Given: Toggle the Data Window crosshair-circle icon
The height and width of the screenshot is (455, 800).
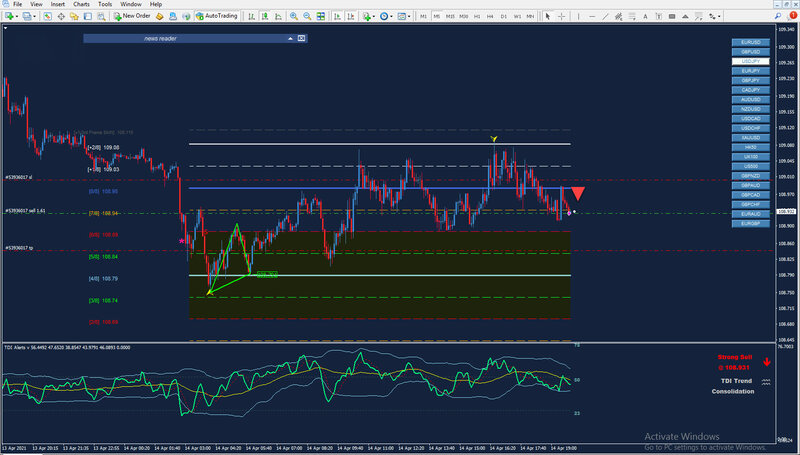Looking at the screenshot, I should [61, 16].
